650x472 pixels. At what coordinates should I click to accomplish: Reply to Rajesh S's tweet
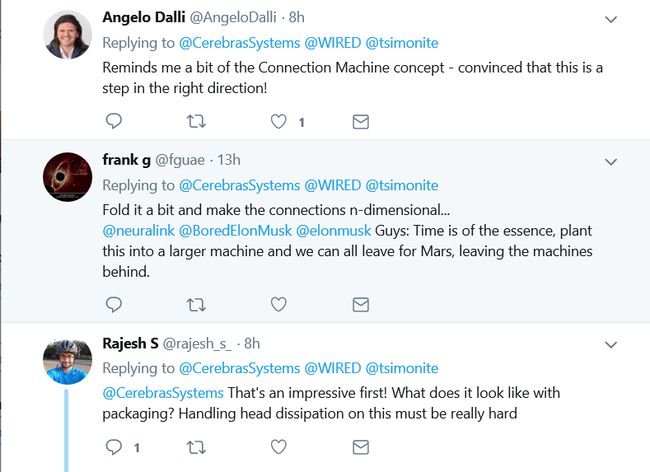pos(114,447)
